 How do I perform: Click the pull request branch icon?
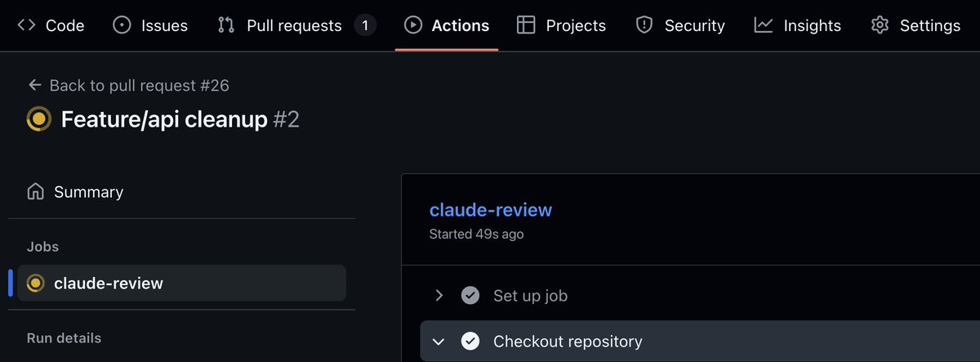coord(226,25)
